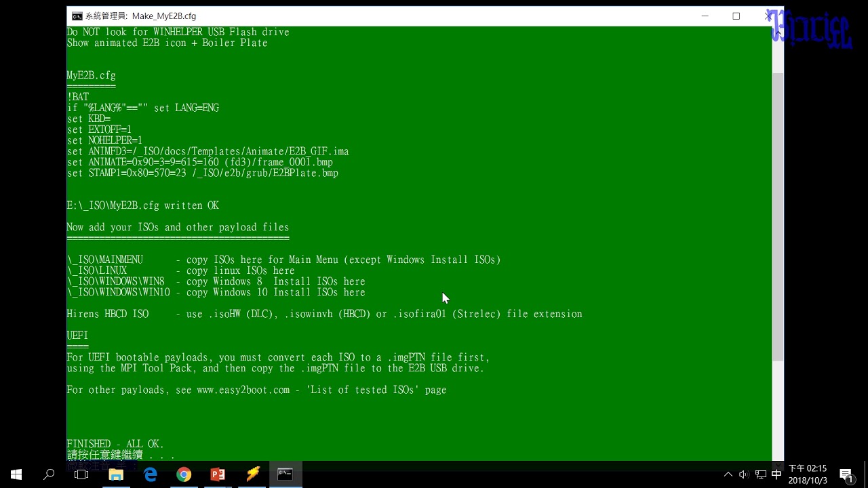The width and height of the screenshot is (868, 488).
Task: Open PowerPoint from taskbar
Action: point(218,474)
